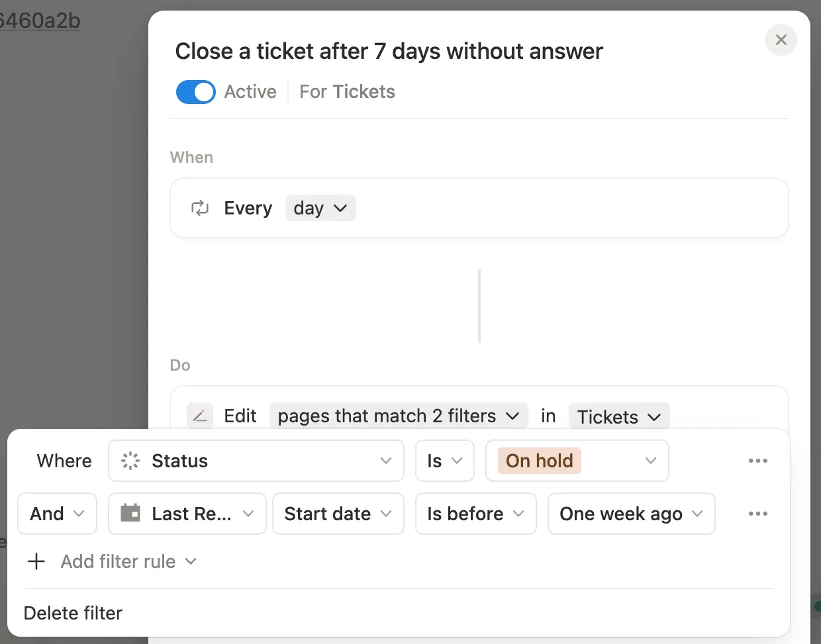Toggle the Active automation switch off

[x=195, y=92]
